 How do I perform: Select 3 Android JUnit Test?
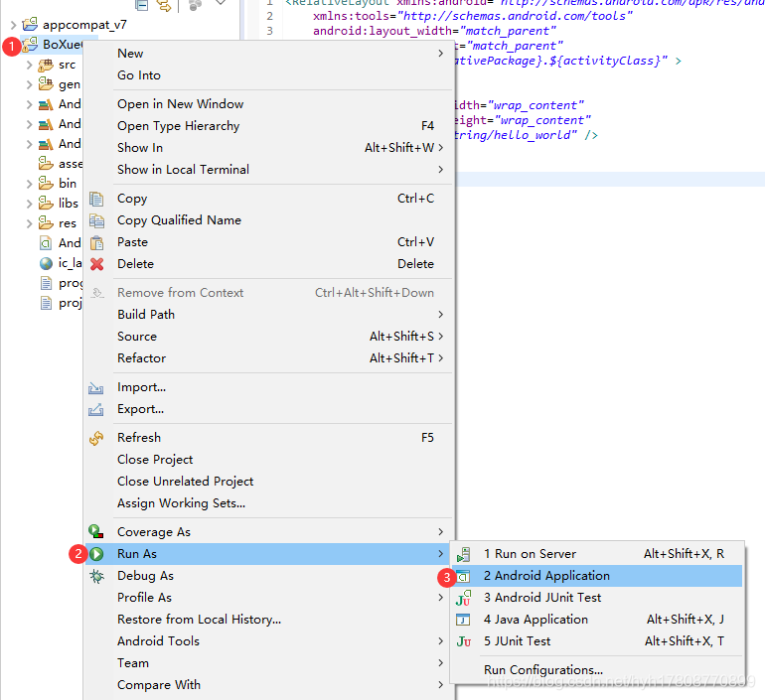coord(597,598)
